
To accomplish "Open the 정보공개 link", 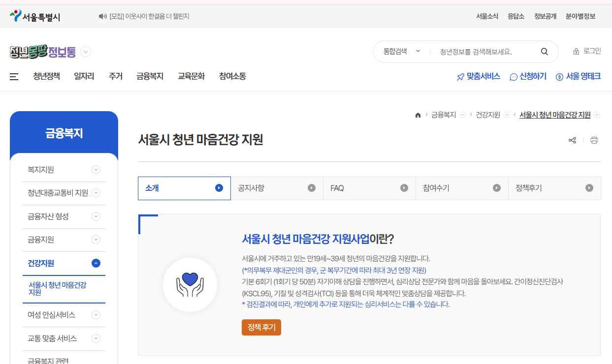I will click(x=546, y=16).
